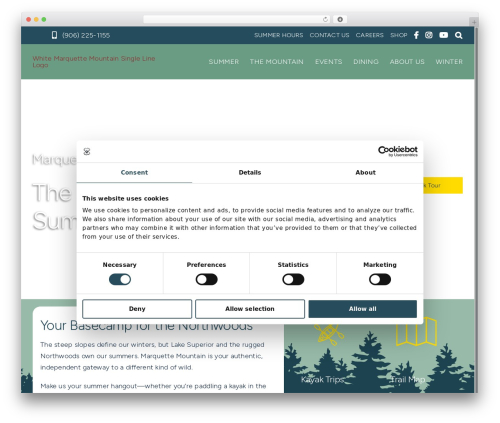
Task: Switch to the Consent tab
Action: [134, 173]
